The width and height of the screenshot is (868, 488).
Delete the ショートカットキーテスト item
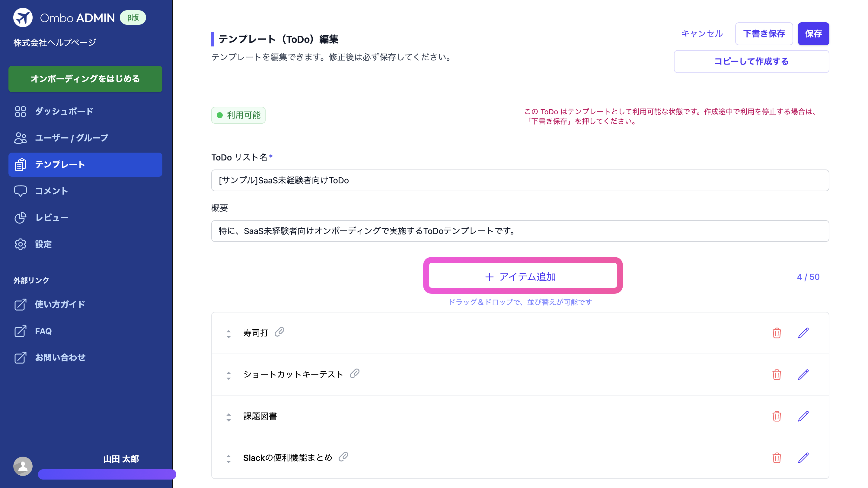point(777,375)
